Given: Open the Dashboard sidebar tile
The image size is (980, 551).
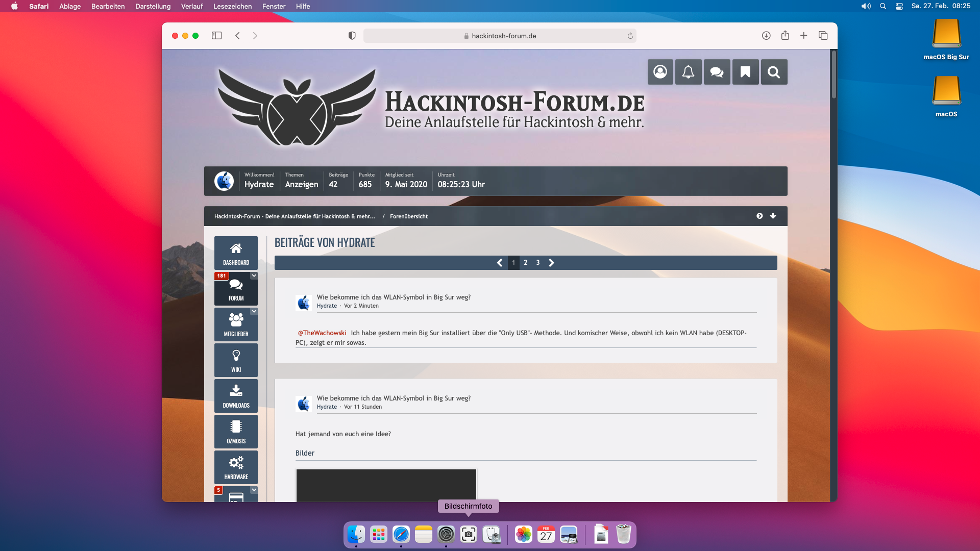Looking at the screenshot, I should 236,253.
